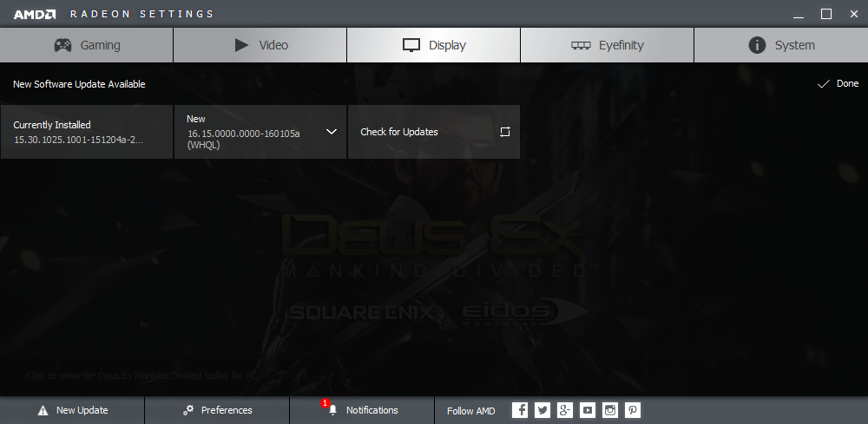Image resolution: width=868 pixels, height=424 pixels.
Task: Open AMD Facebook page icon
Action: pyautogui.click(x=520, y=410)
